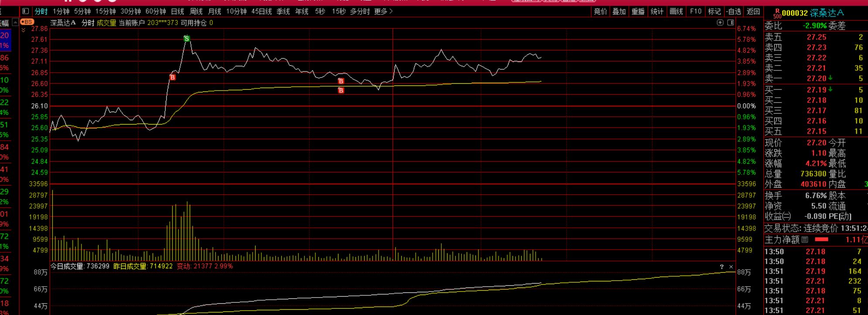Switch to 1分钟 chart period

[61, 11]
